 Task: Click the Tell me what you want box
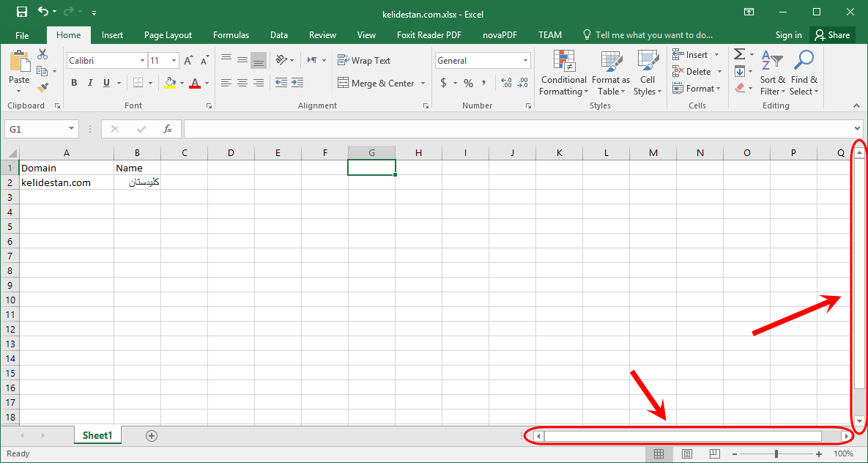648,35
